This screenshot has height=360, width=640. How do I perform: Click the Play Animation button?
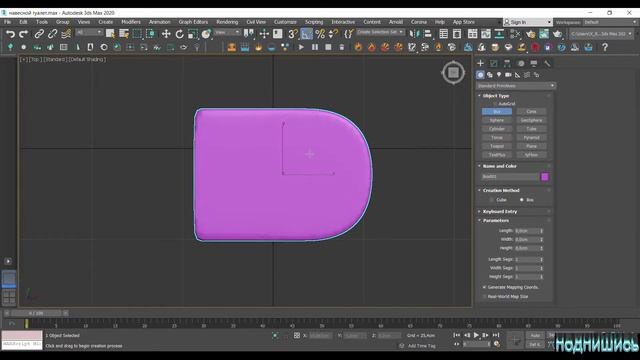pos(476,335)
